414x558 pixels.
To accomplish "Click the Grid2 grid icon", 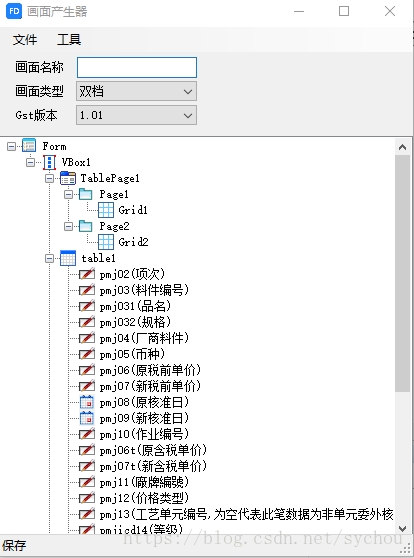I will point(106,242).
